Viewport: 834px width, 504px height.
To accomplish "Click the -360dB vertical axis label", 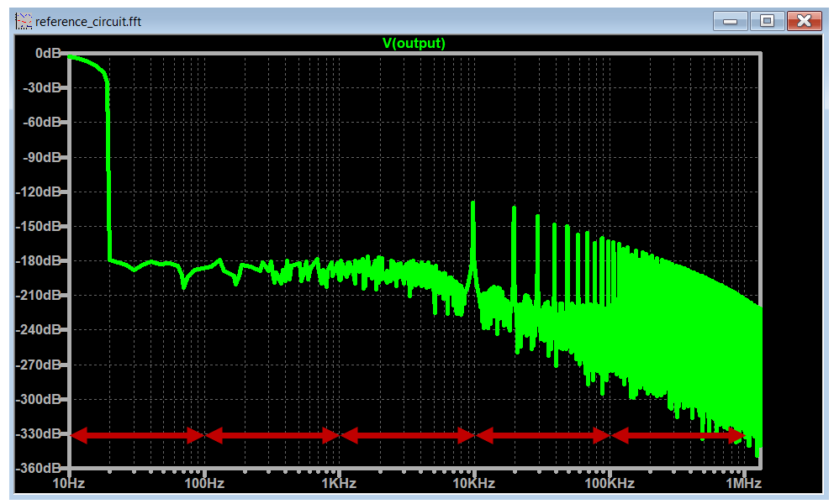I will pos(40,468).
